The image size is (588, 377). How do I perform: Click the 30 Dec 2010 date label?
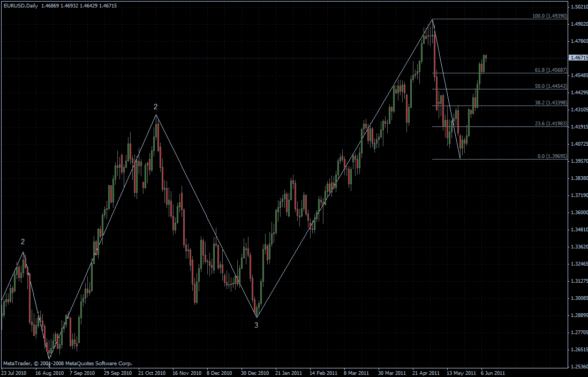[255, 373]
